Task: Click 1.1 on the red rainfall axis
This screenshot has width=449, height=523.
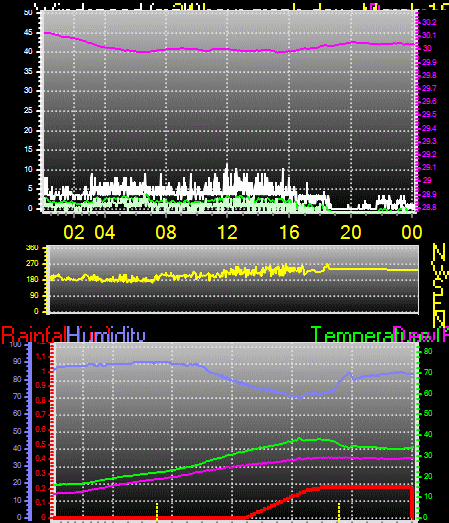Action: 40,357
